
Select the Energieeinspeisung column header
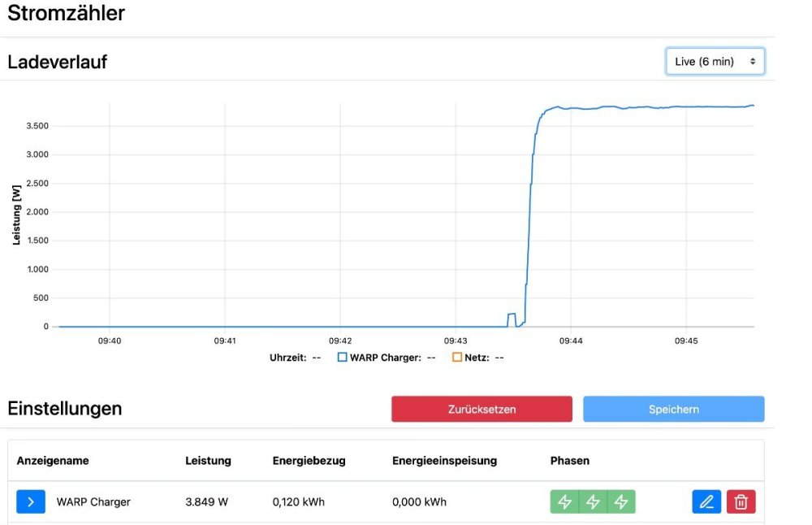444,461
